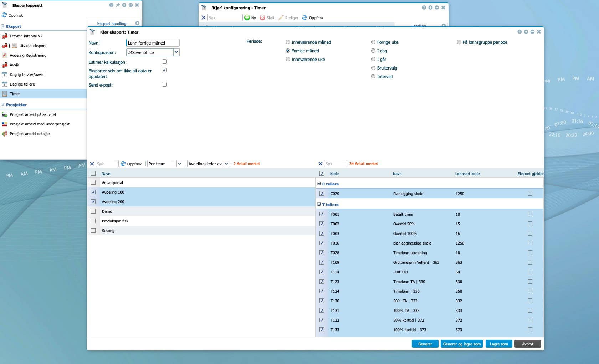Open Per team dropdown

coord(179,164)
